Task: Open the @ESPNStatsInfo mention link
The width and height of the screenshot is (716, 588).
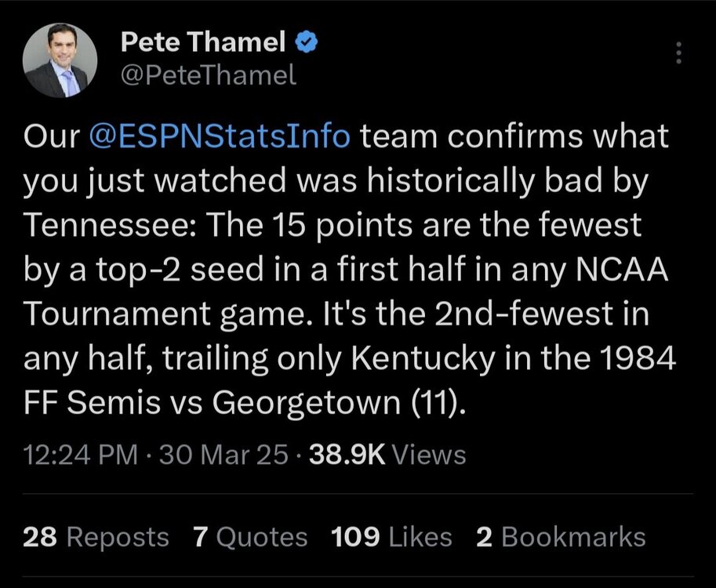Action: point(220,136)
